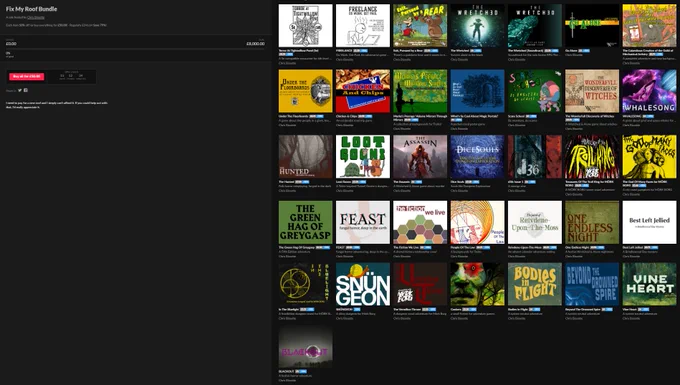Click the FEAST title link below cover

click(340, 248)
